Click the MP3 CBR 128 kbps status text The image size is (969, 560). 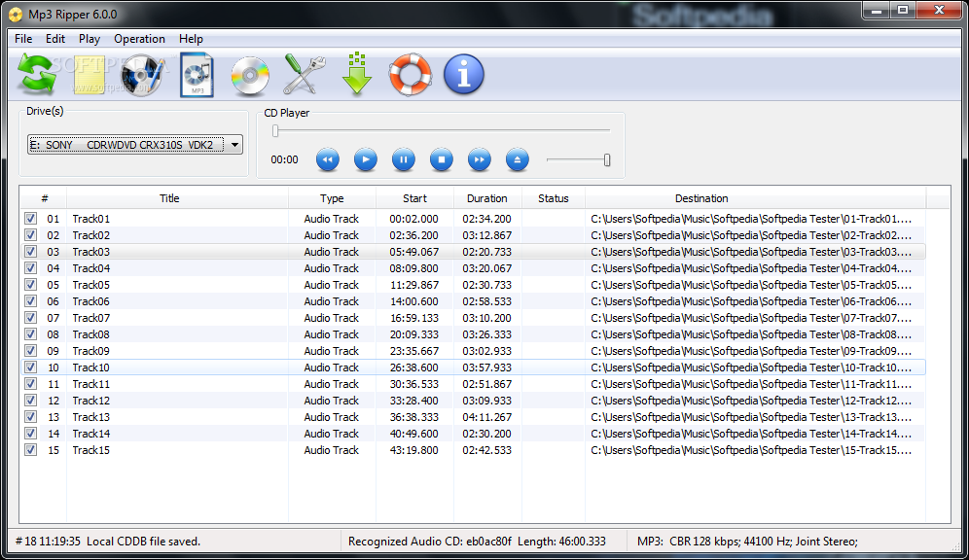coord(748,542)
